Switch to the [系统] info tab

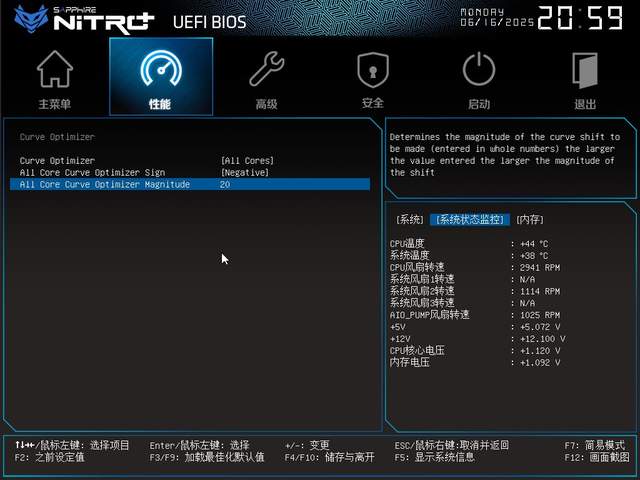coord(409,220)
